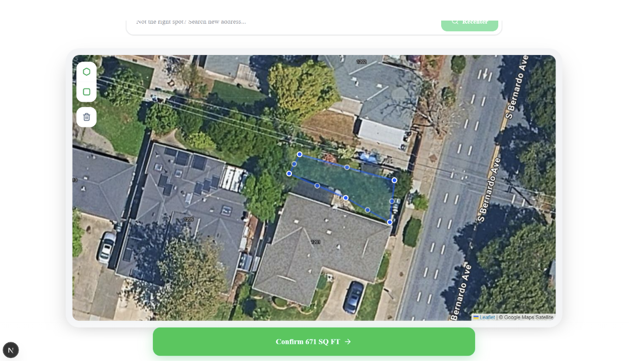Select the polygon vertex touching house 1201's roof

[x=346, y=198]
